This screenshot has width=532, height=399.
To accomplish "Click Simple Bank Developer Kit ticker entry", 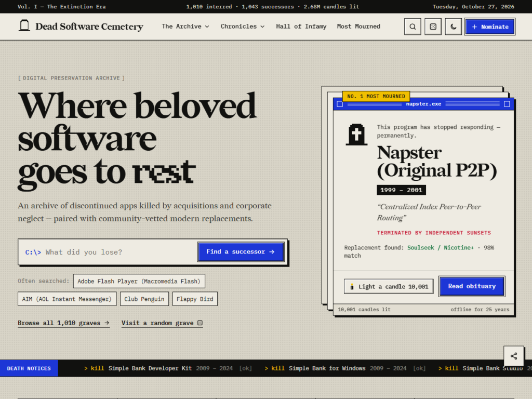I will 168,368.
